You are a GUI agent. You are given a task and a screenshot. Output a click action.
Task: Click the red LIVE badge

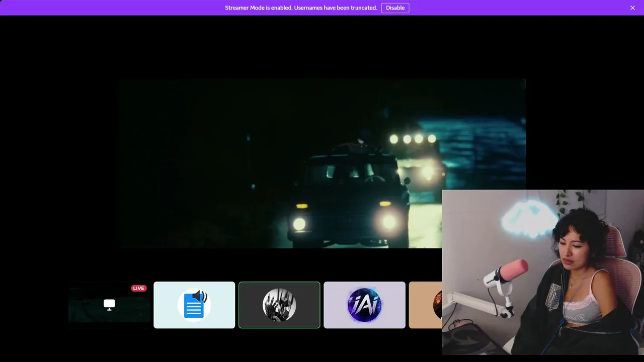tap(139, 288)
